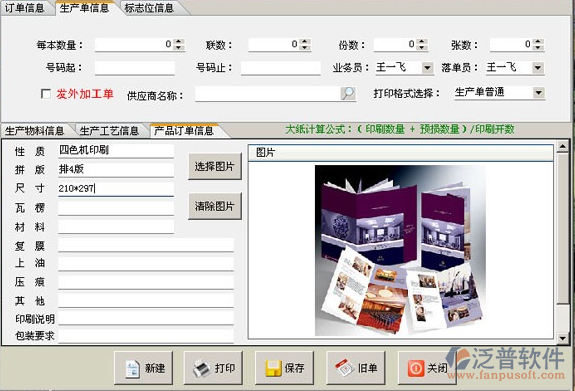The width and height of the screenshot is (575, 391).
Task: Switch to the 订单信息 tab
Action: coord(25,8)
